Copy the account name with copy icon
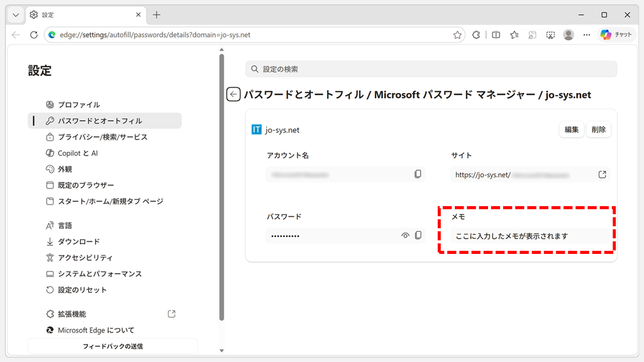Screen dimensions: 644x362 pos(418,174)
